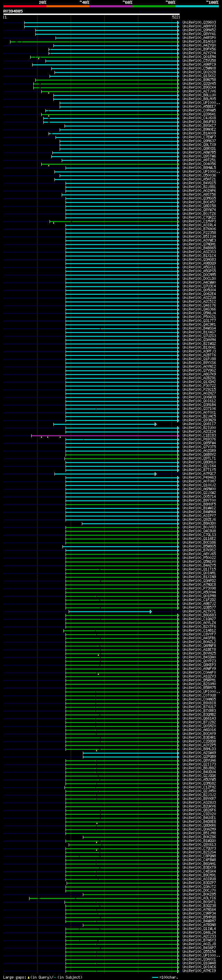
Task: Open hit UniRef100_B9FK56
Action: click(x=199, y=49)
